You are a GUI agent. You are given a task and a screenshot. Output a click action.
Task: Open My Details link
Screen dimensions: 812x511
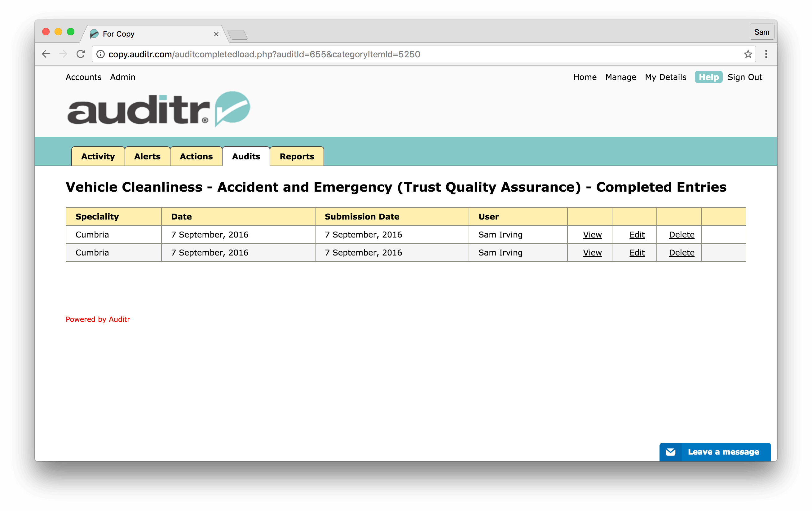tap(665, 77)
